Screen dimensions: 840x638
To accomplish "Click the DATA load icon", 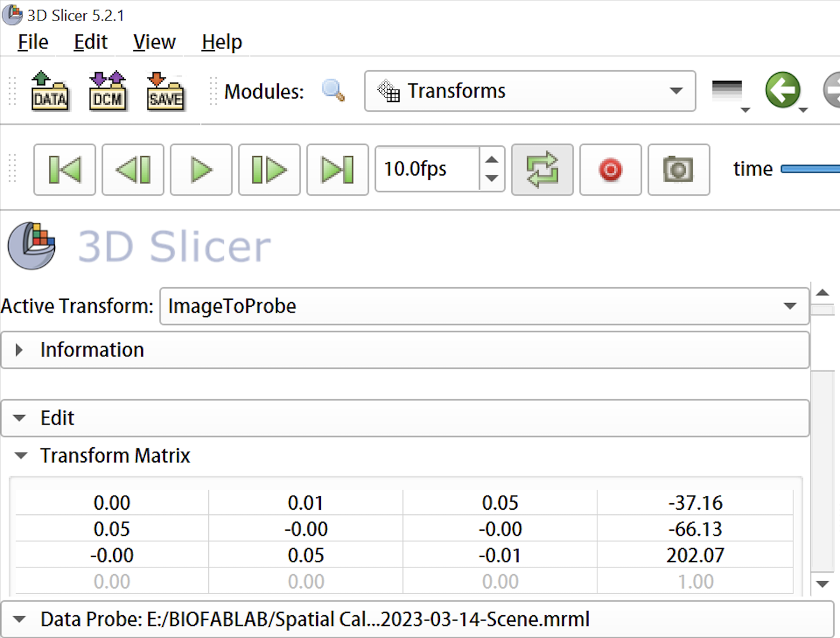I will point(50,90).
